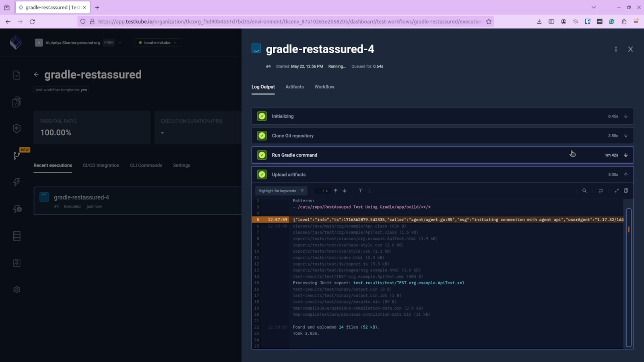
Task: Toggle line wrap in log output
Action: pos(601,191)
